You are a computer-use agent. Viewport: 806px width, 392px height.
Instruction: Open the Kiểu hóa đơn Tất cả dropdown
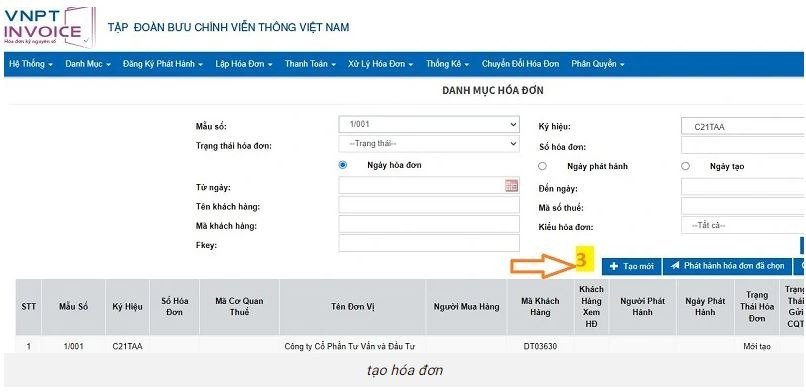pyautogui.click(x=743, y=225)
